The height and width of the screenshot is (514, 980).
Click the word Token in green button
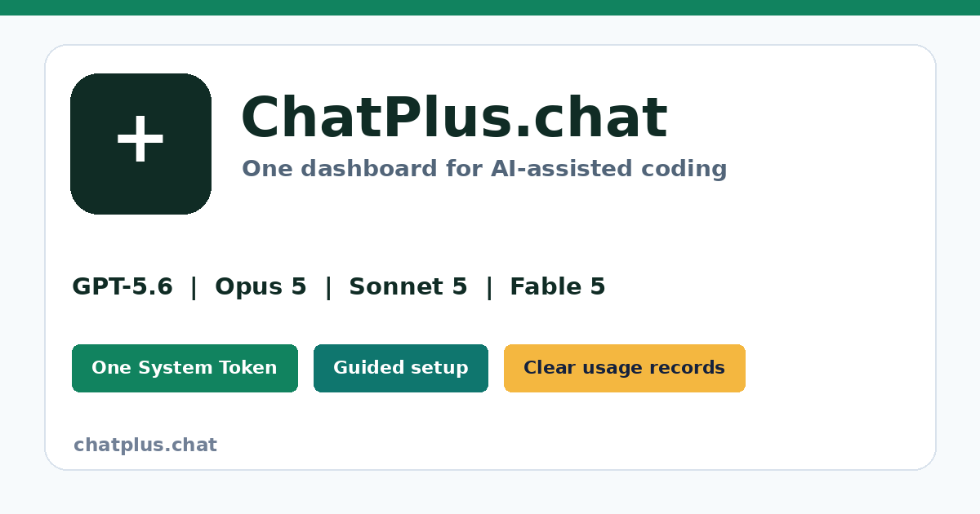click(249, 368)
